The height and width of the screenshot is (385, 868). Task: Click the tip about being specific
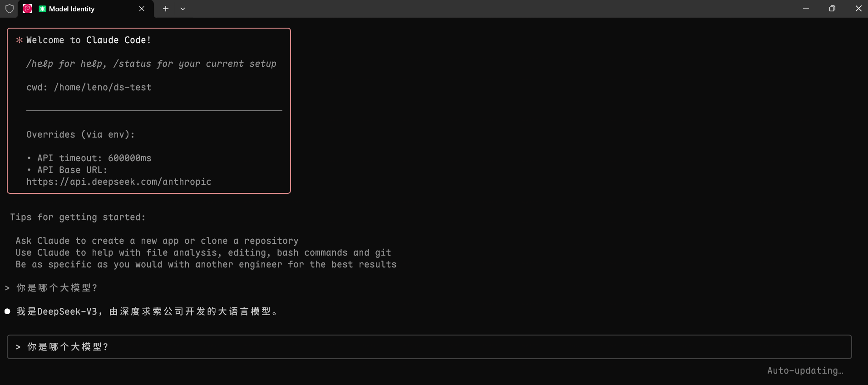coord(206,264)
